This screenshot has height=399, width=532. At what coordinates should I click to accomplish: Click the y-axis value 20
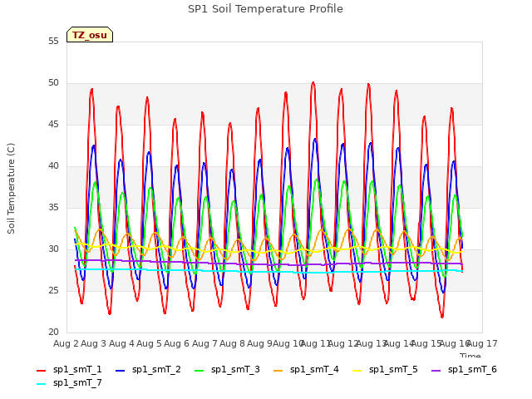pyautogui.click(x=53, y=332)
